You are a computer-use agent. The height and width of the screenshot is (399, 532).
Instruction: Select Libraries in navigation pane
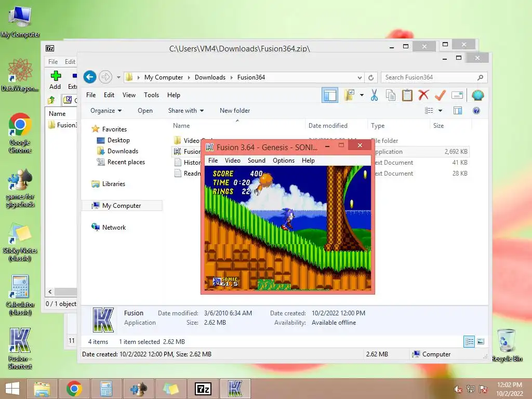coord(113,184)
